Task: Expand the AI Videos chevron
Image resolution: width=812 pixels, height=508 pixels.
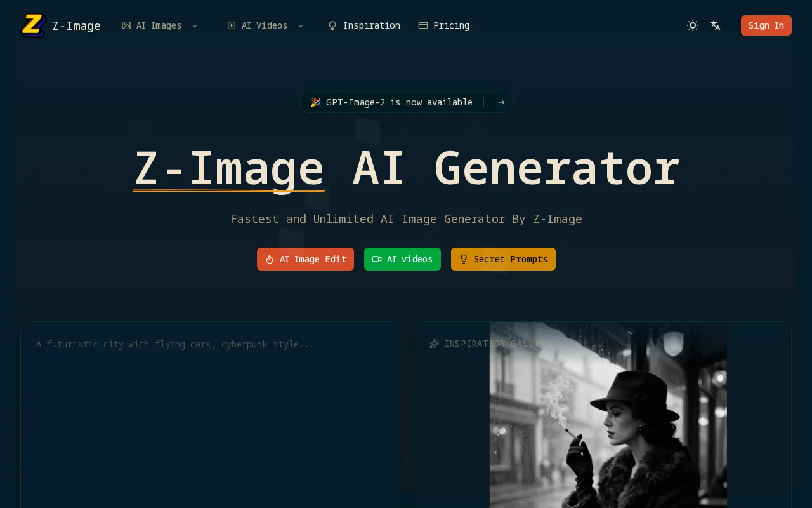Action: pos(301,25)
